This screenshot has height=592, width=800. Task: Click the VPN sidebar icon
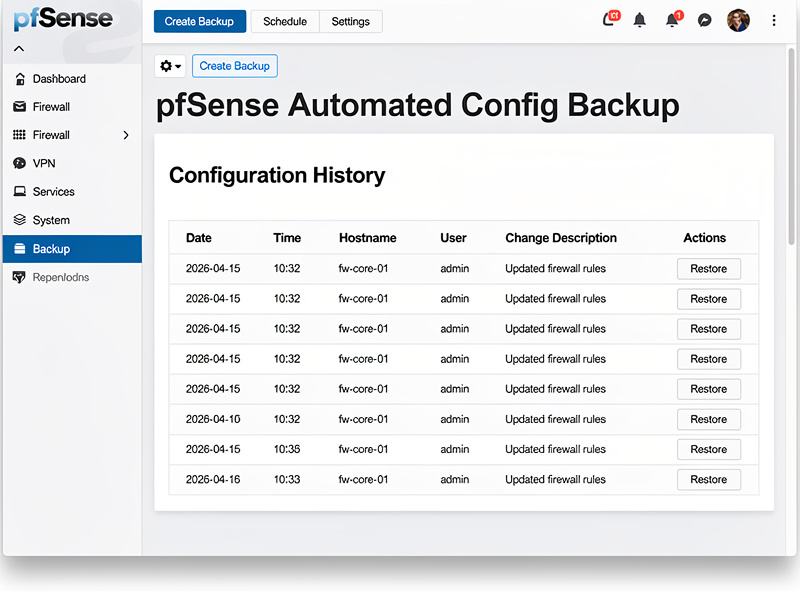[19, 163]
